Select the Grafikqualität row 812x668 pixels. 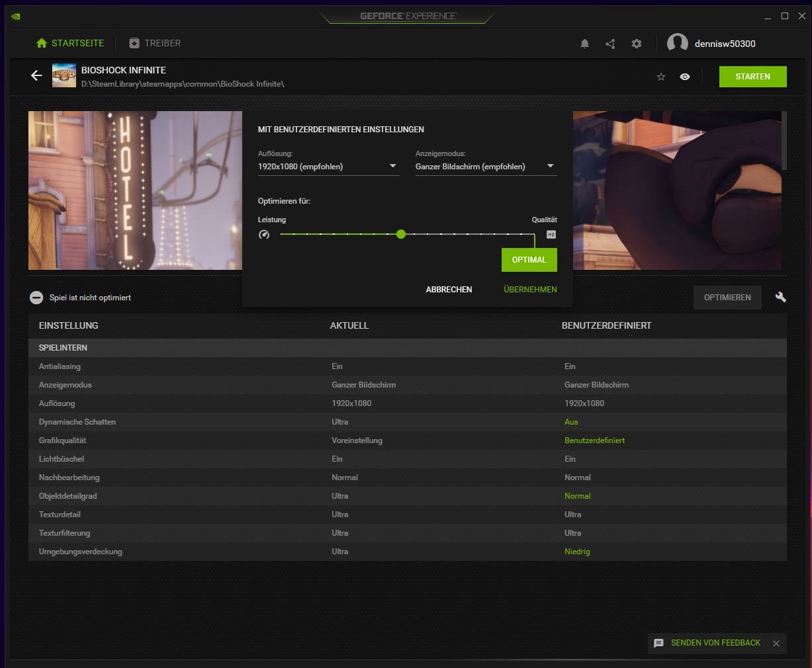click(x=408, y=440)
